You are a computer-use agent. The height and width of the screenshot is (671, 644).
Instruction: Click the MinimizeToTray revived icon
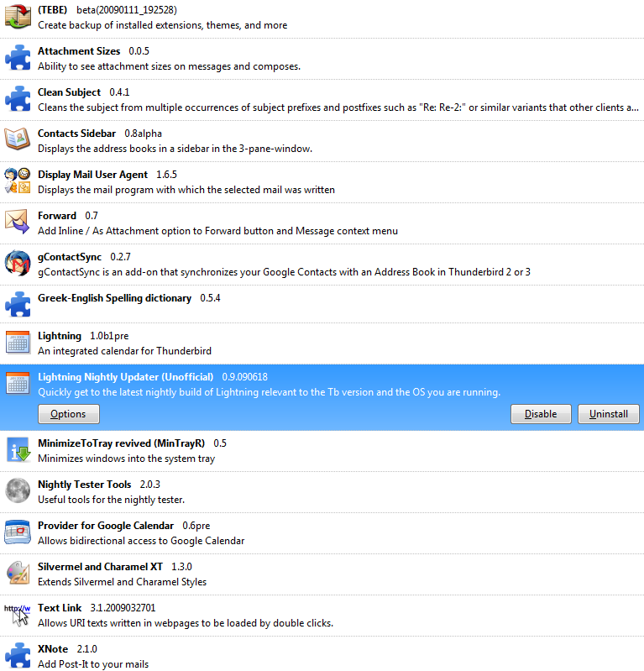[18, 449]
